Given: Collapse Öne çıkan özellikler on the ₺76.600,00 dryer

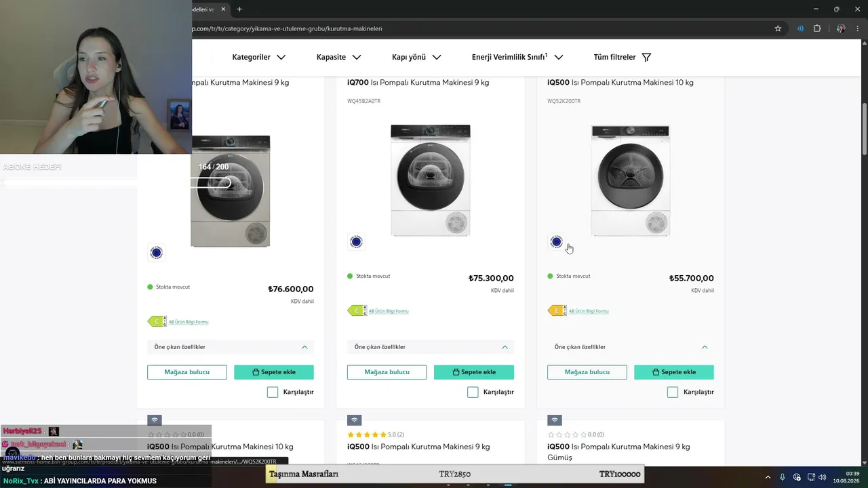Looking at the screenshot, I should 231,347.
